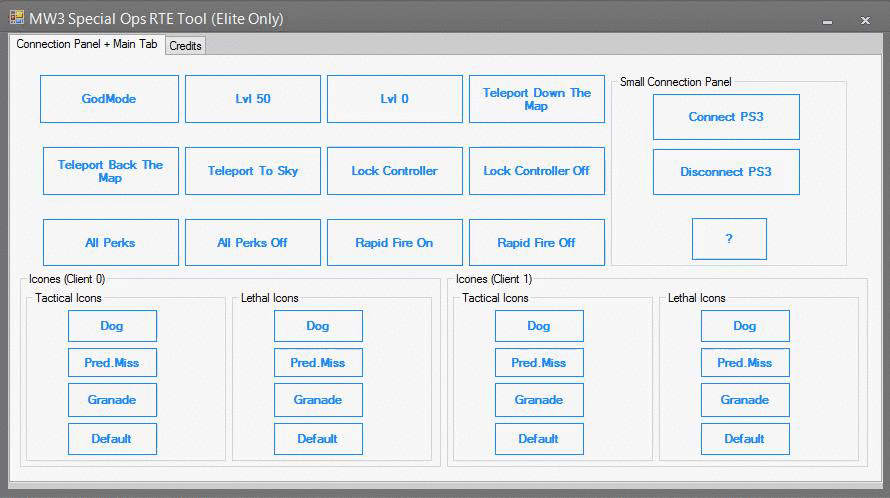This screenshot has width=890, height=498.
Task: Set Client 0 Tactical icon to Granade
Action: click(112, 400)
